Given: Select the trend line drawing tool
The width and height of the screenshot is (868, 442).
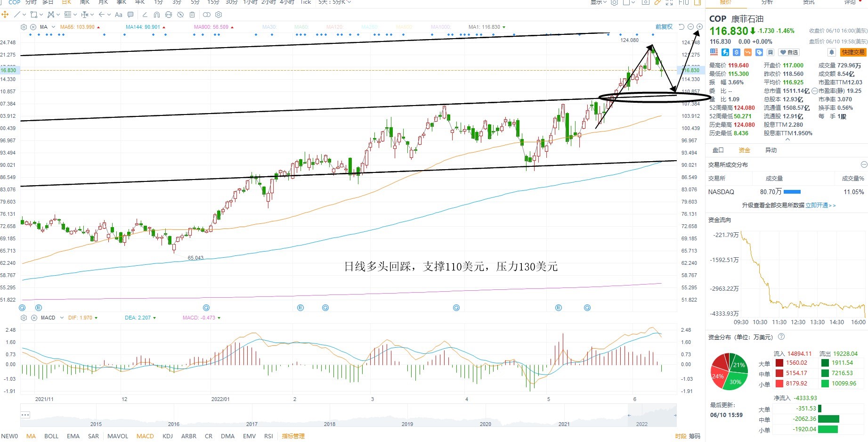Looking at the screenshot, I should click(x=17, y=15).
